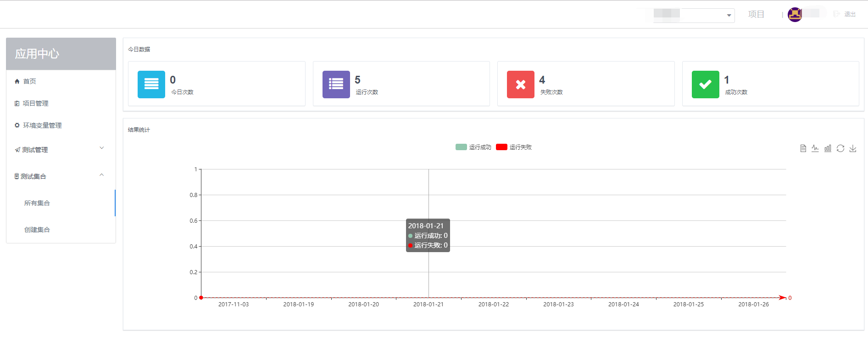
Task: Expand the 测试管理 sidebar menu
Action: click(x=61, y=150)
